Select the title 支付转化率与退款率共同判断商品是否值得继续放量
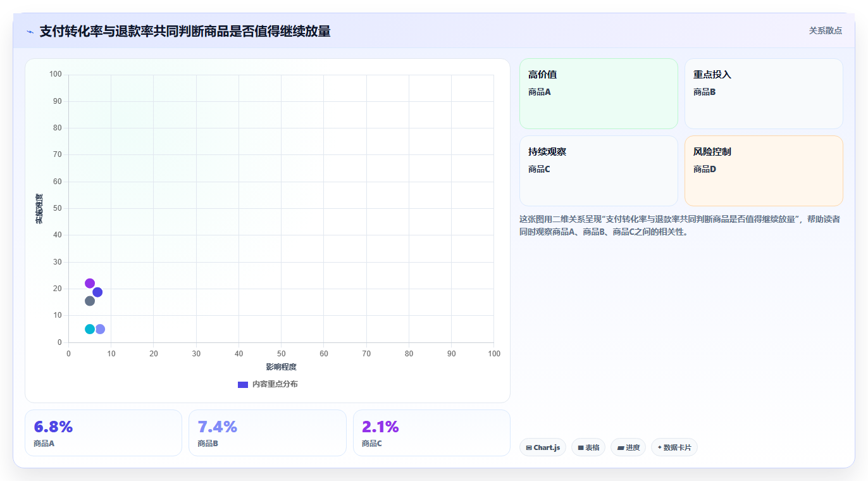The image size is (868, 481). 185,31
